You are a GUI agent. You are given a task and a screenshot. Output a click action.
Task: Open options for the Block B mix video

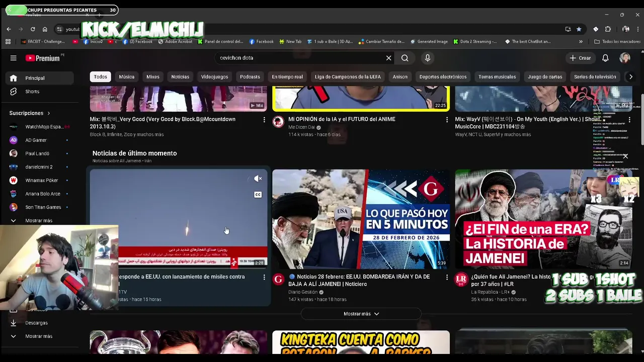(264, 120)
